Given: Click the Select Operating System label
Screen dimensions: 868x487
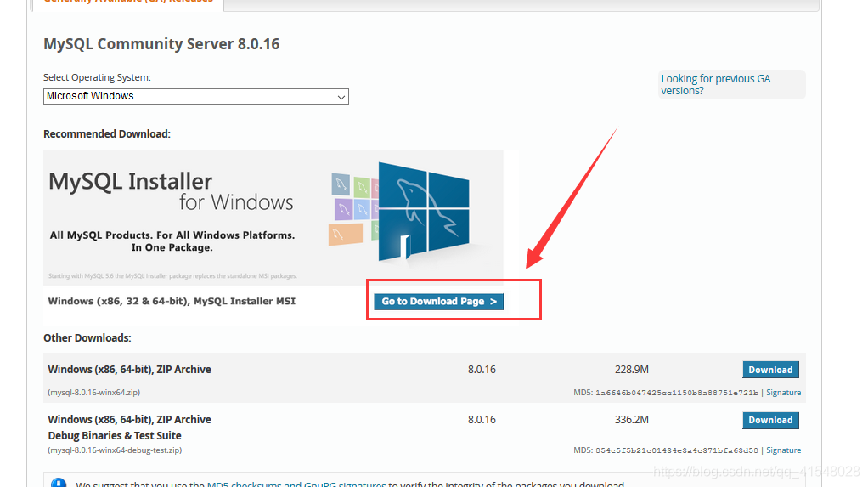Looking at the screenshot, I should point(97,77).
